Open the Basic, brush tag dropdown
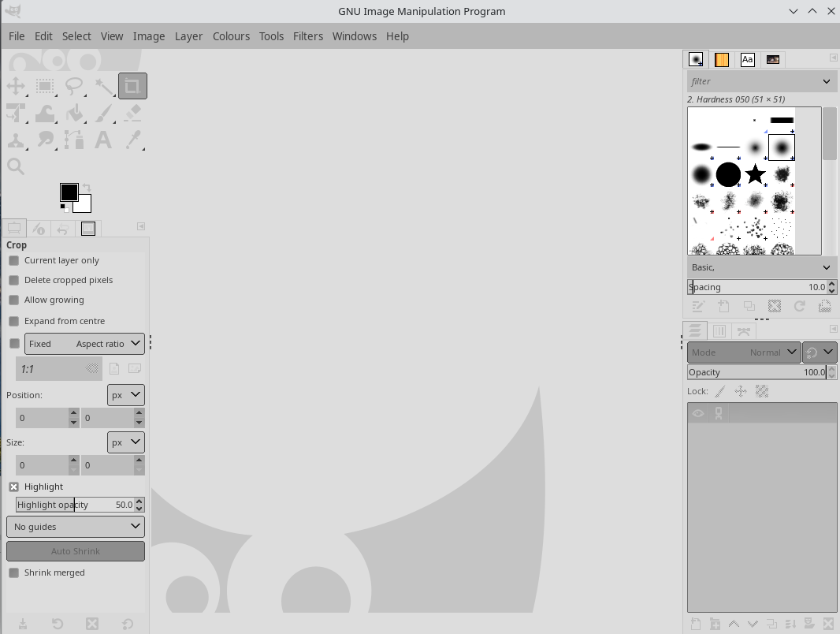 pos(761,267)
